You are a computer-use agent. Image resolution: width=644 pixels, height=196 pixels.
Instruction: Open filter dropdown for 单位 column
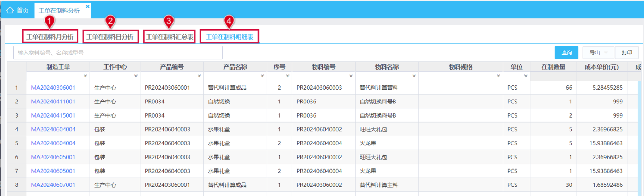[x=526, y=76]
